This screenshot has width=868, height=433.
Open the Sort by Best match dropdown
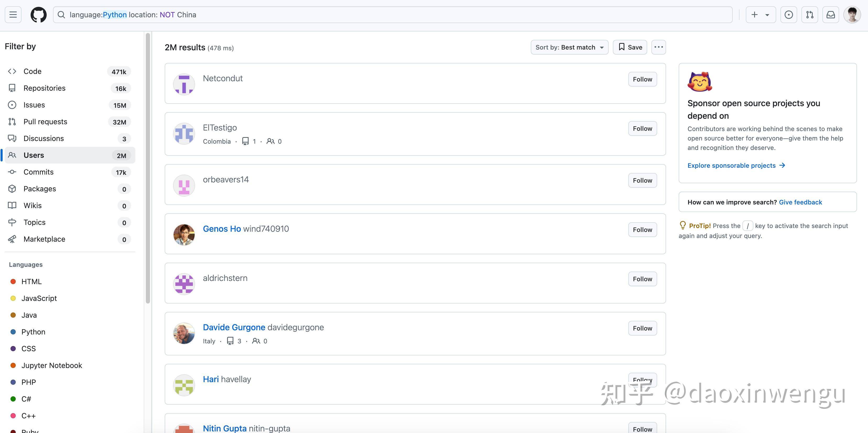pos(570,47)
